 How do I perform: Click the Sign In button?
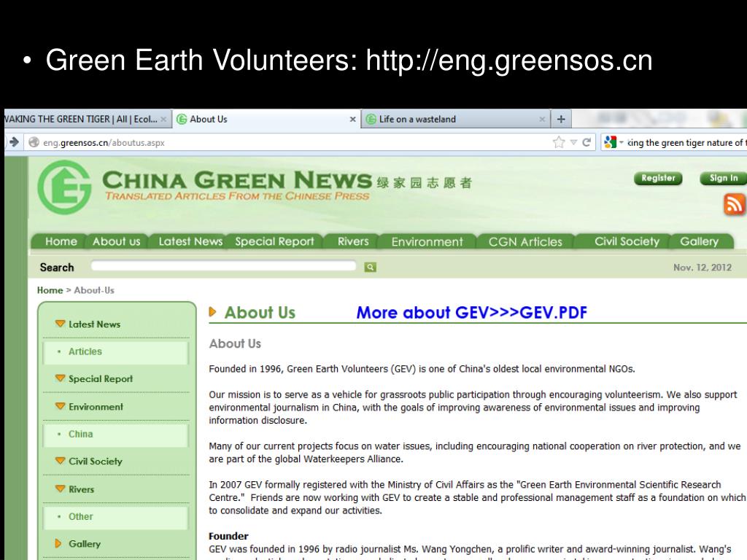723,178
